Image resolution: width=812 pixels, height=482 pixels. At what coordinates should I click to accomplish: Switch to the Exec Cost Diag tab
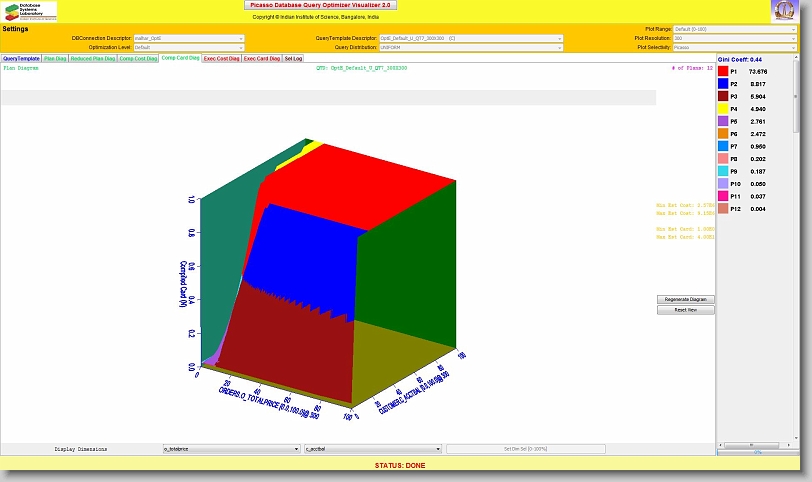coord(221,59)
